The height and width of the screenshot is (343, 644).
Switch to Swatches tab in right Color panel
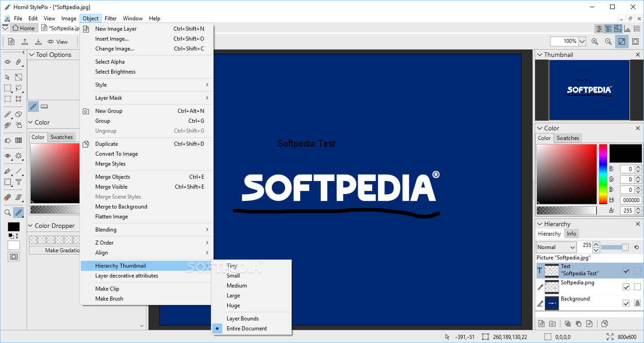(x=568, y=138)
